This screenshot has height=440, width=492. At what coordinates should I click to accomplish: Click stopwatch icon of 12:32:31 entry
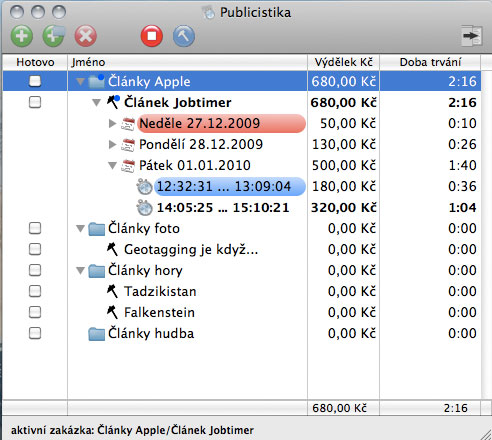pyautogui.click(x=145, y=187)
